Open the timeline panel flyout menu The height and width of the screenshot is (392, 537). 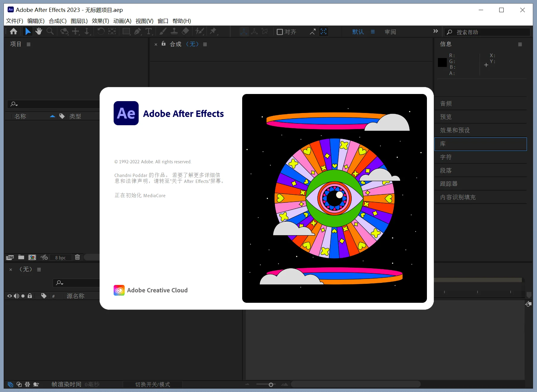[x=39, y=269]
